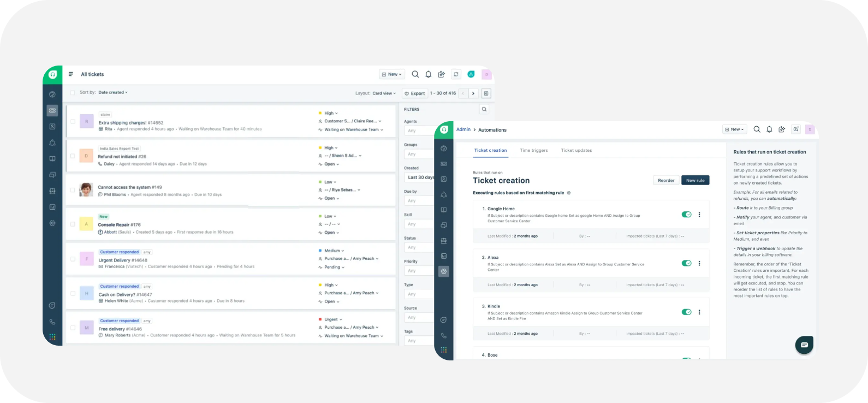Viewport: 868px width, 403px height.
Task: Click search icon in FILTERS panel
Action: (484, 109)
